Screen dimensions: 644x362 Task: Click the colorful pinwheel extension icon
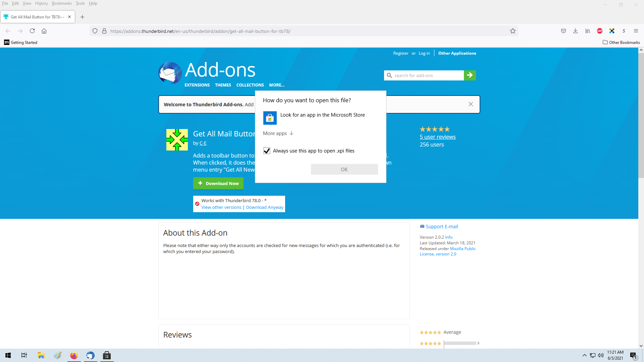point(612,31)
